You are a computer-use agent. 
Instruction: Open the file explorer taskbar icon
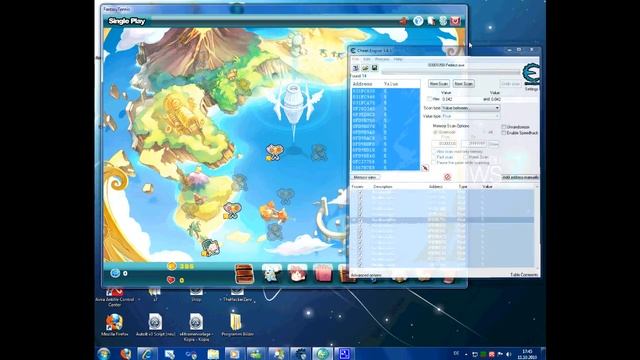tap(213, 353)
